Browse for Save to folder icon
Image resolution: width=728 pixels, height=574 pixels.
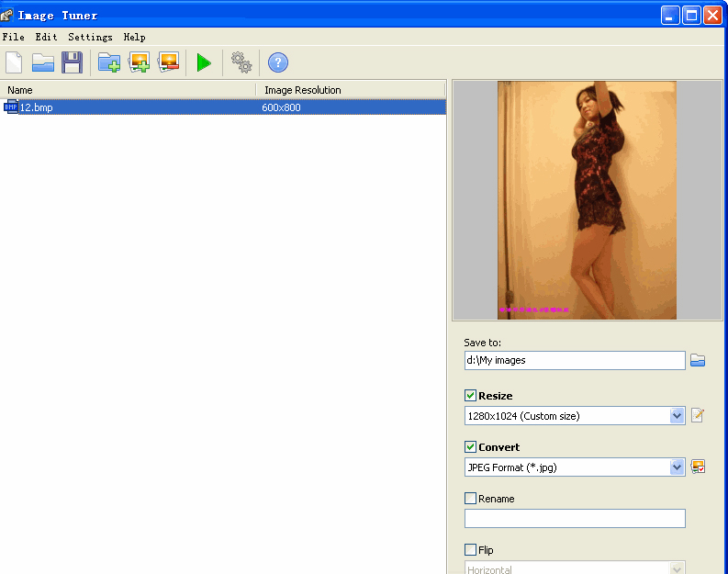coord(698,360)
